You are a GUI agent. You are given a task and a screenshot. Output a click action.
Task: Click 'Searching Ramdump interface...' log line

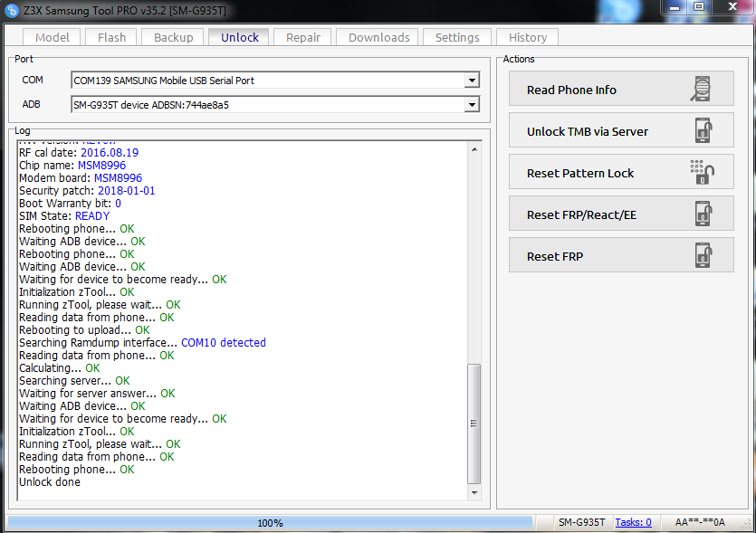(x=99, y=343)
